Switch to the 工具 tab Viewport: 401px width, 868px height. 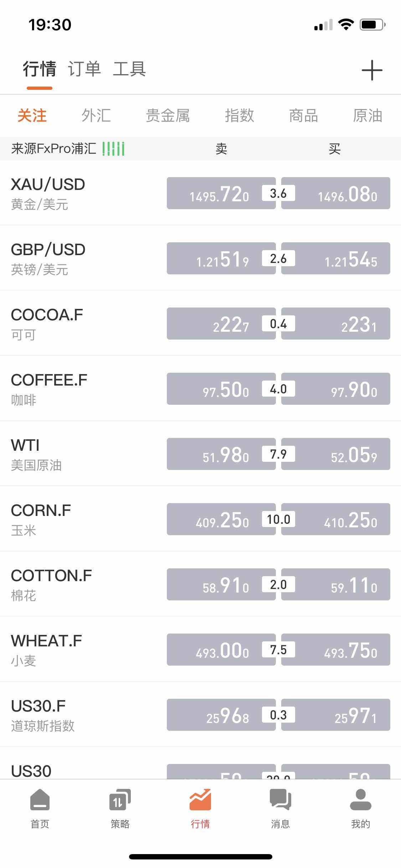[x=129, y=69]
